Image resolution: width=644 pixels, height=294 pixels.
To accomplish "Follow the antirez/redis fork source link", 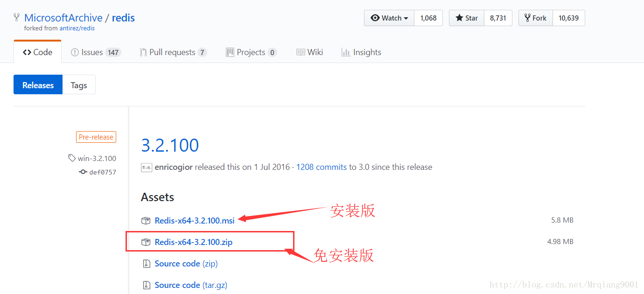I will 77,28.
